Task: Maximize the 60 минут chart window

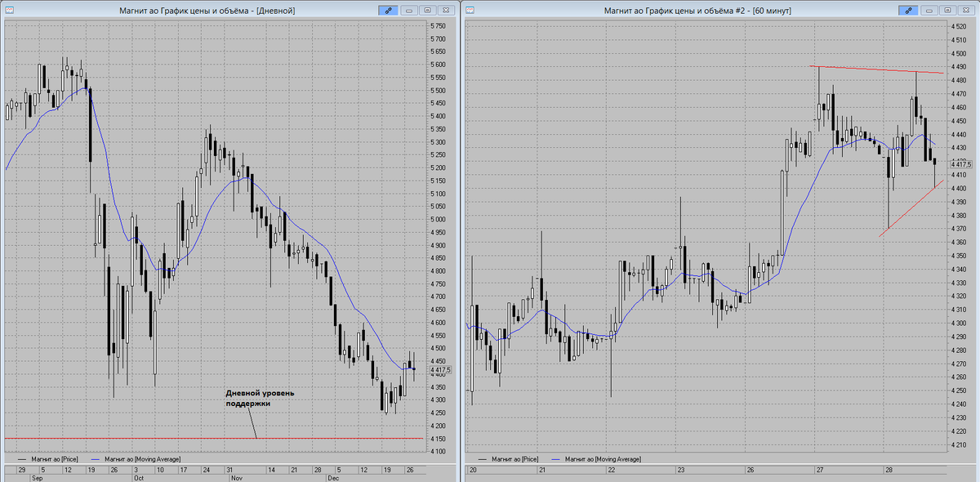Action: pyautogui.click(x=947, y=11)
